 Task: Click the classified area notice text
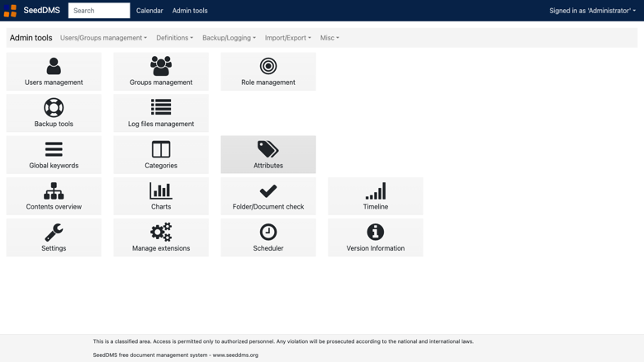click(283, 341)
